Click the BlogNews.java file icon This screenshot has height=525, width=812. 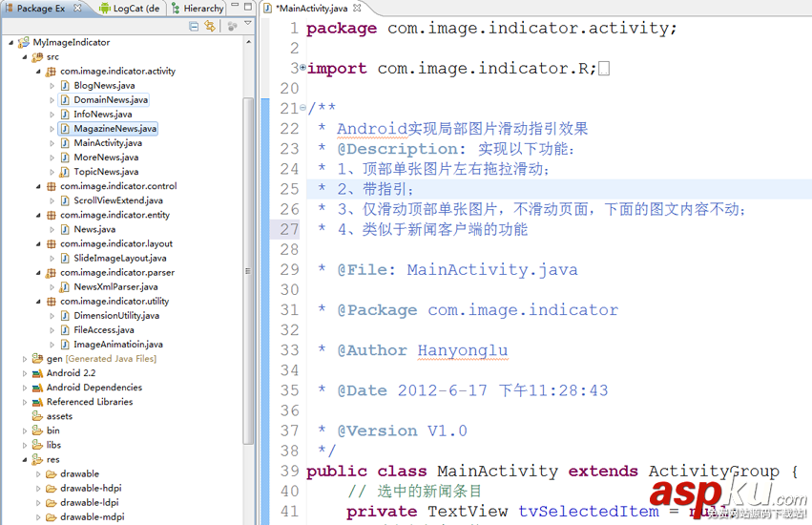click(65, 86)
